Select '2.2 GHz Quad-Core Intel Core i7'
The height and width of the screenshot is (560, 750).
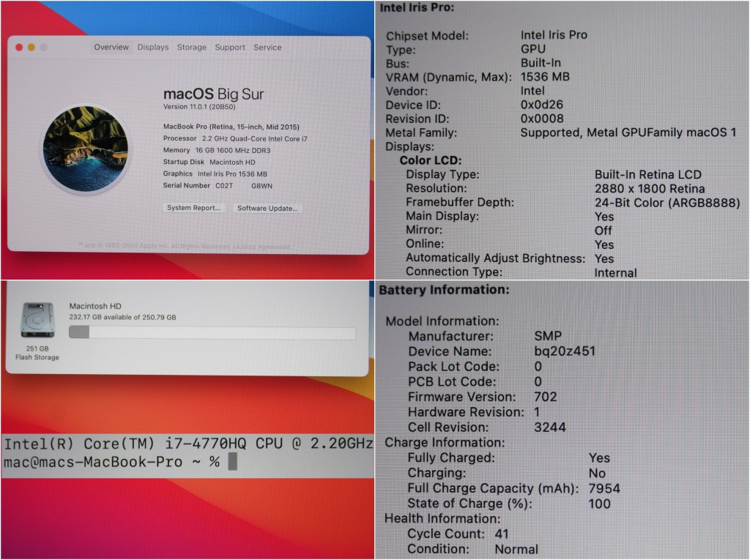pyautogui.click(x=254, y=138)
